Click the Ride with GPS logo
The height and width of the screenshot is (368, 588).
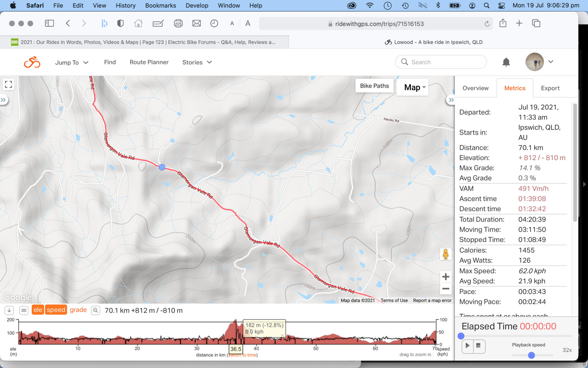32,62
